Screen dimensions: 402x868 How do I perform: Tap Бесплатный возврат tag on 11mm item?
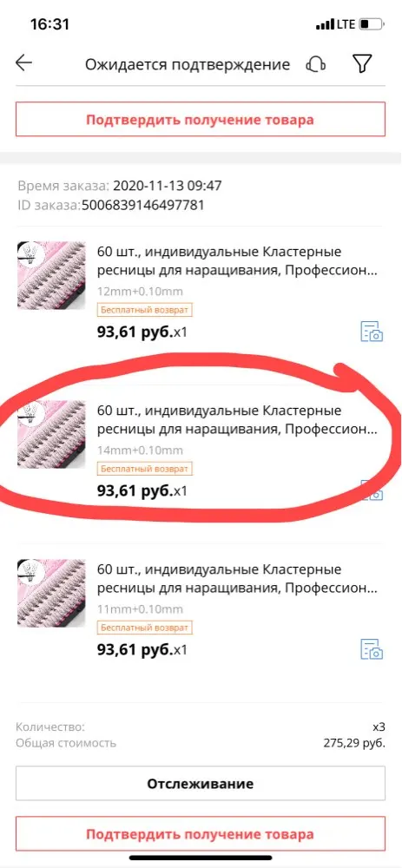145,628
